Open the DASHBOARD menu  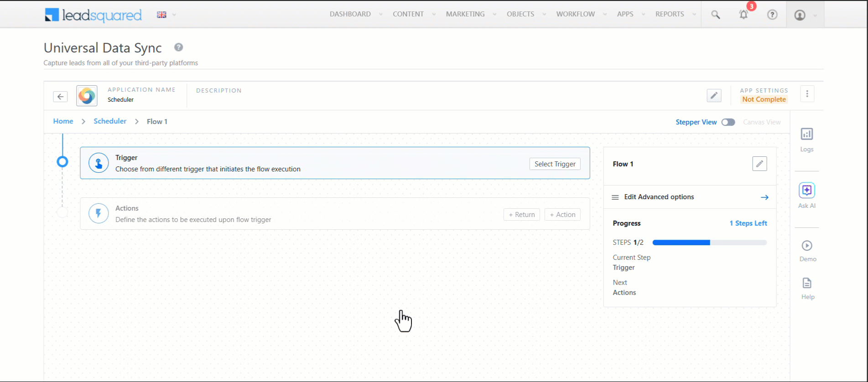(x=350, y=14)
